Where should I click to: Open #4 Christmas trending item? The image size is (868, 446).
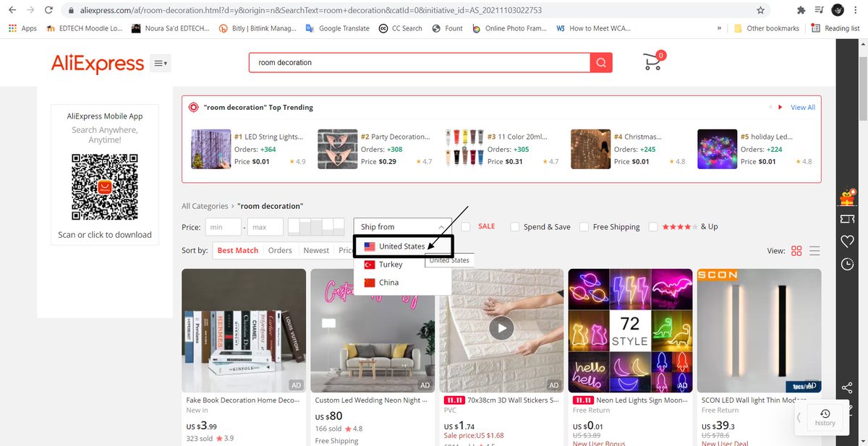[x=628, y=149]
